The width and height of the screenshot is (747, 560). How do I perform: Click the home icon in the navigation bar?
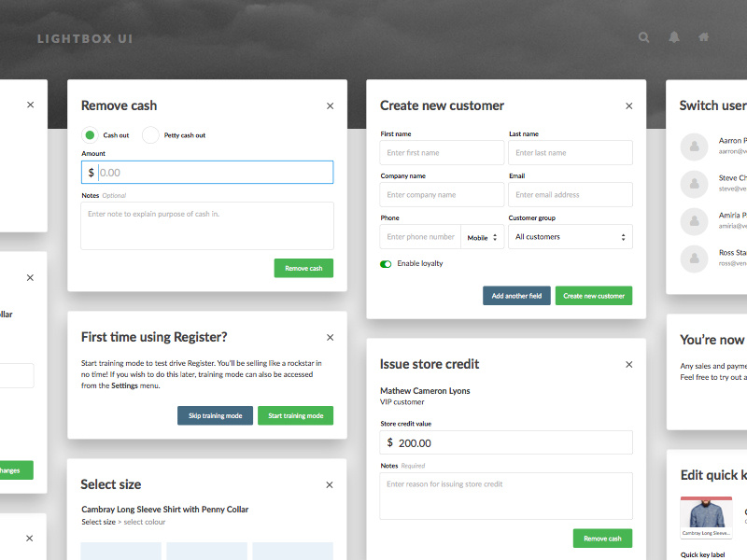pos(703,37)
